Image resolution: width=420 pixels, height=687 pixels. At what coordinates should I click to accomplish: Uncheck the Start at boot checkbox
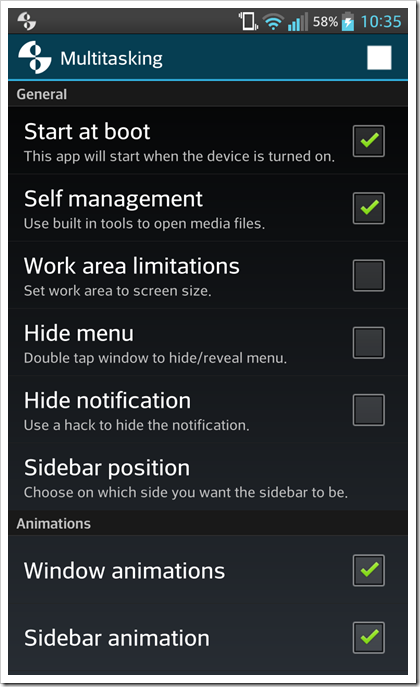point(369,141)
